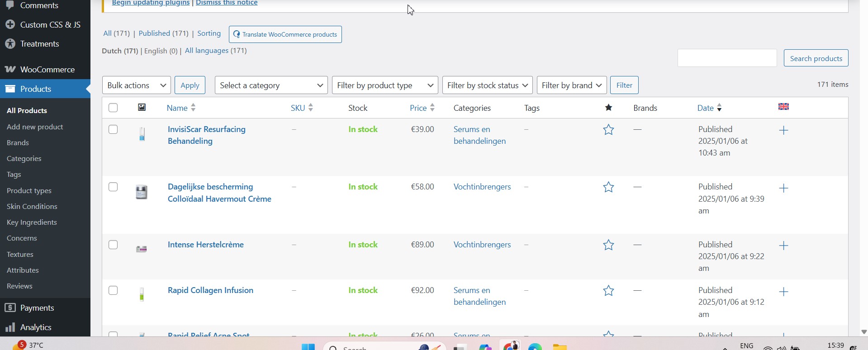Sort products by Date column

click(709, 108)
